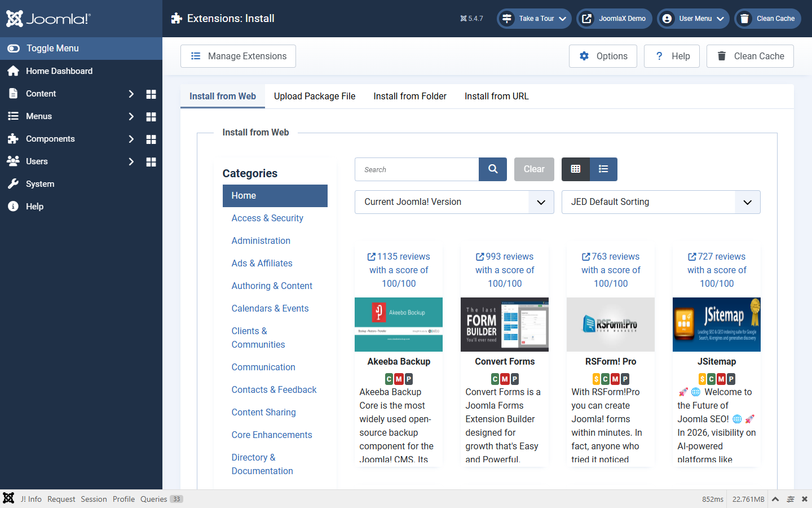Close the debug bar with the X icon
The image size is (812, 508).
click(x=805, y=499)
